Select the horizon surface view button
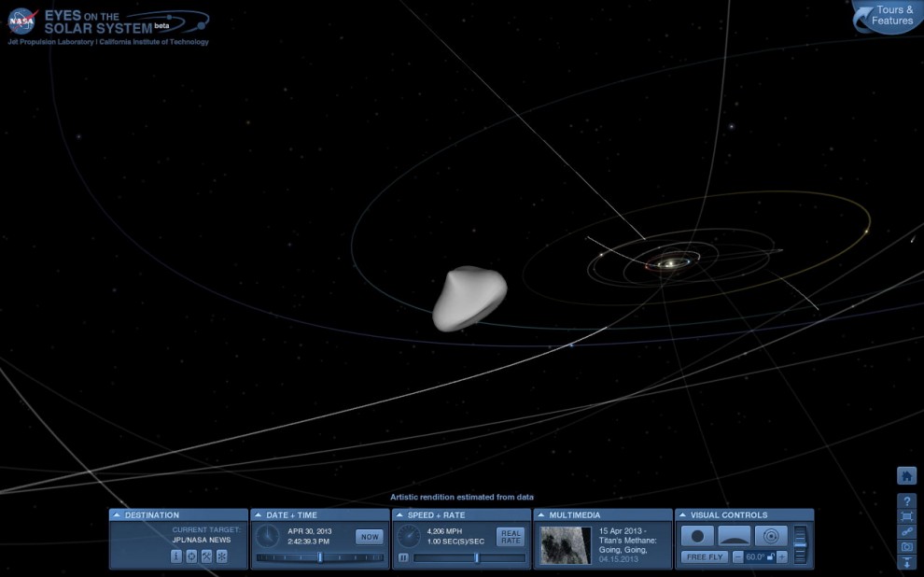 735,536
